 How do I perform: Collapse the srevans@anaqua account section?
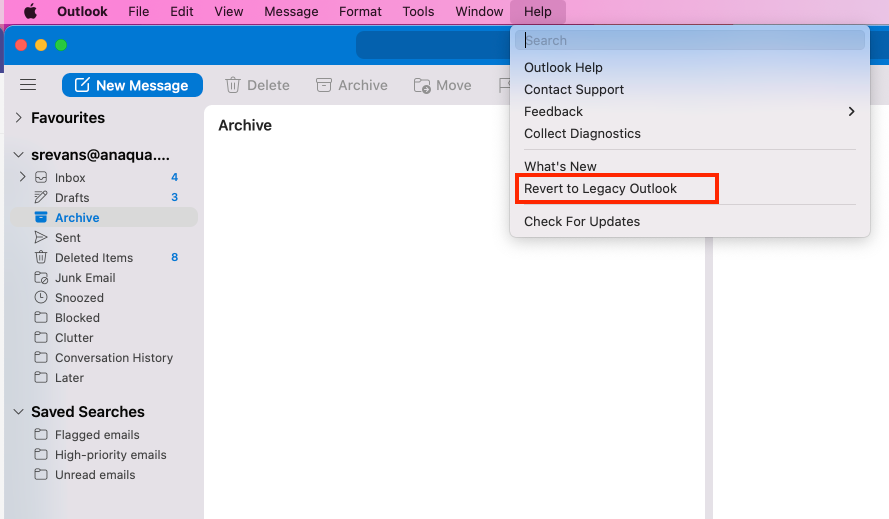point(19,155)
